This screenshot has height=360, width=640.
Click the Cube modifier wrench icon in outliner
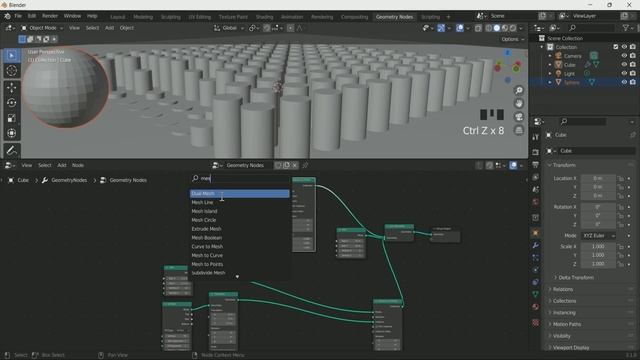click(x=587, y=65)
